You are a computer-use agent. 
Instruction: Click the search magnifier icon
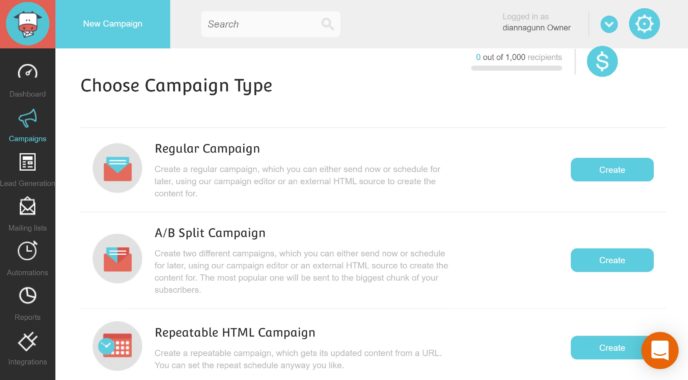(327, 24)
